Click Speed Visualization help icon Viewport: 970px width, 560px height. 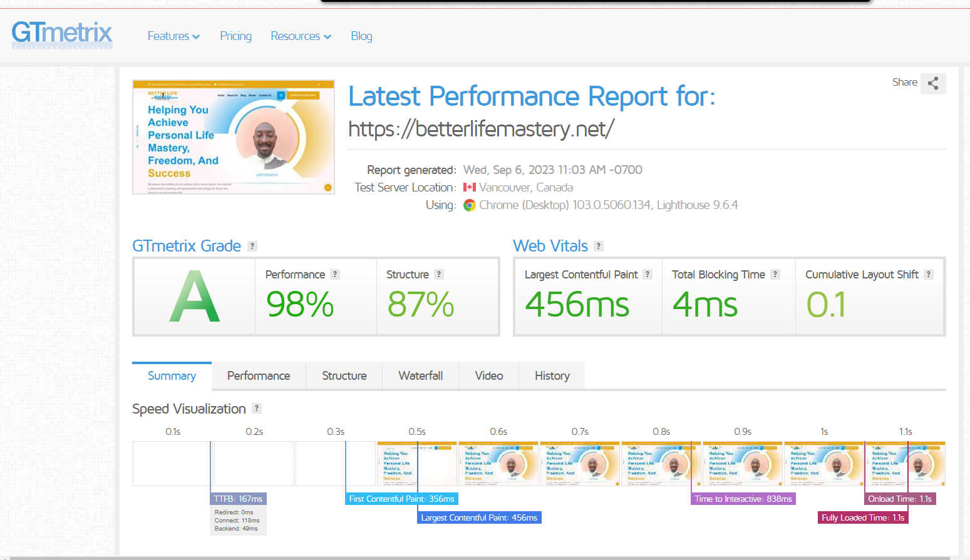(x=257, y=409)
